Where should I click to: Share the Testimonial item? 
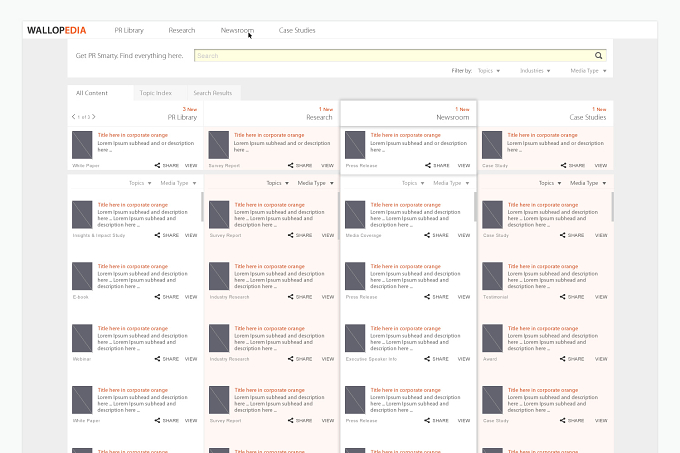pos(572,297)
